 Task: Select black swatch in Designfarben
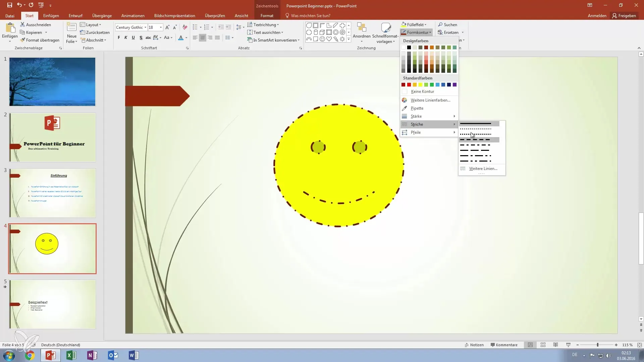click(x=409, y=47)
